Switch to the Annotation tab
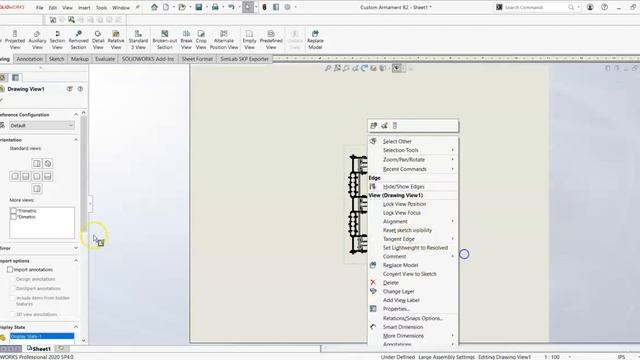This screenshot has height=360, width=640. point(29,59)
